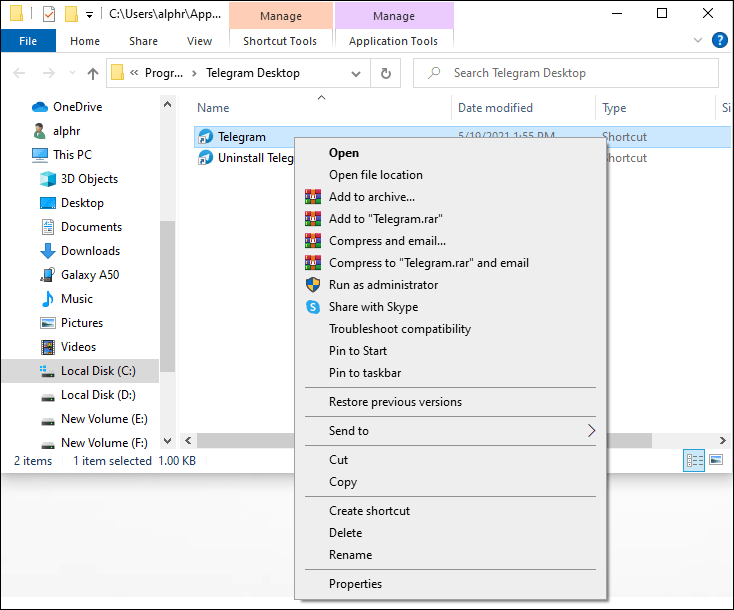Screen dimensions: 734x610
Task: Sort by the Name column header
Action: [321, 108]
